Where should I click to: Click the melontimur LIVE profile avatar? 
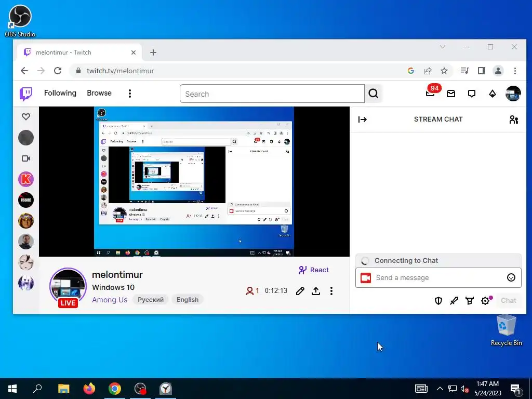coord(68,287)
